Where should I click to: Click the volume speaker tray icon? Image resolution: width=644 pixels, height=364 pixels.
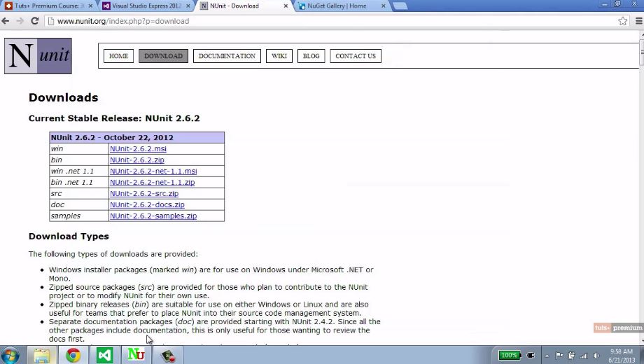click(x=596, y=356)
